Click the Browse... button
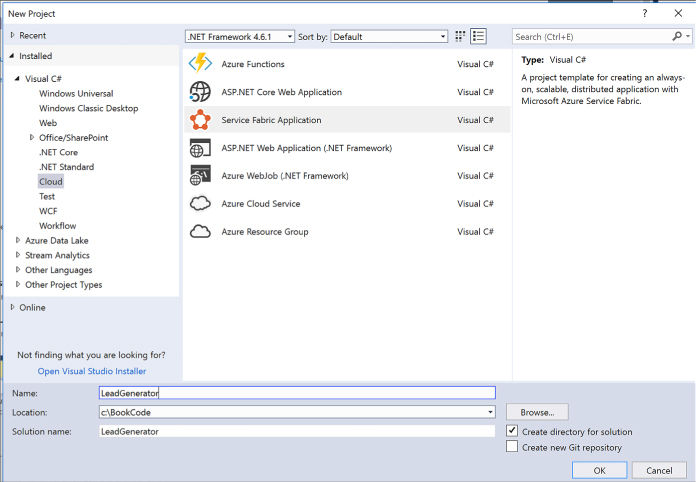Image resolution: width=696 pixels, height=482 pixels. point(537,412)
